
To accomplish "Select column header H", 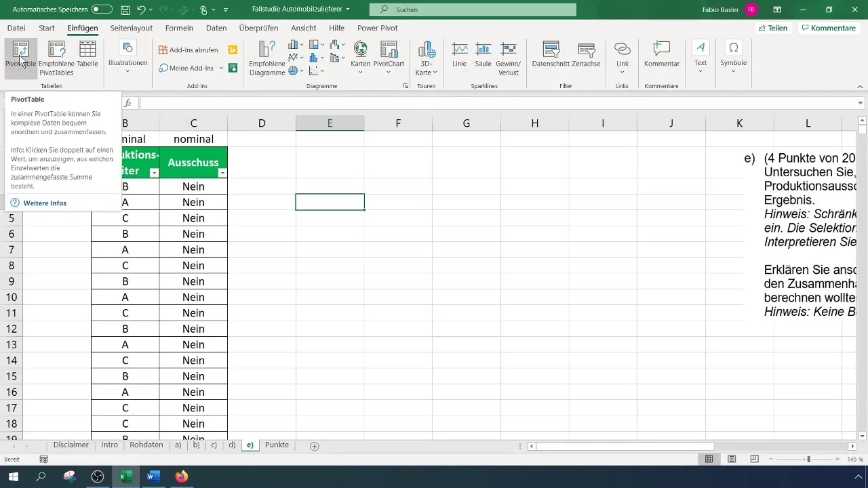I will (x=535, y=123).
